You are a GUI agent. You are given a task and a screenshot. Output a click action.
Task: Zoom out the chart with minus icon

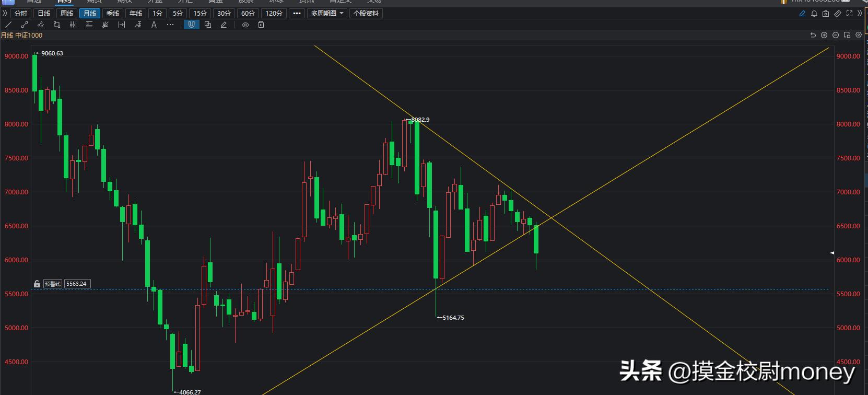(x=836, y=35)
